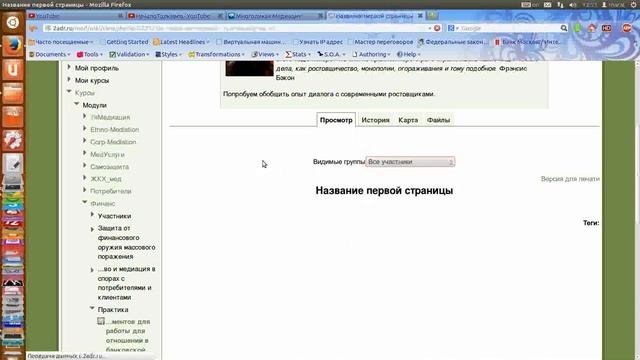Open the Authoring toolbar menu
Viewport: 640px width, 360px height.
371,54
